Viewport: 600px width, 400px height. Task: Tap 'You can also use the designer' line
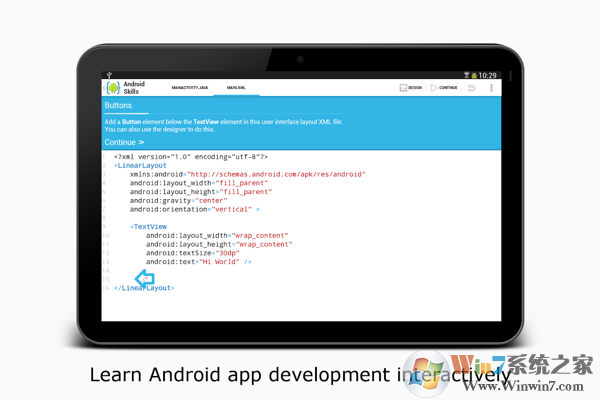tap(160, 129)
